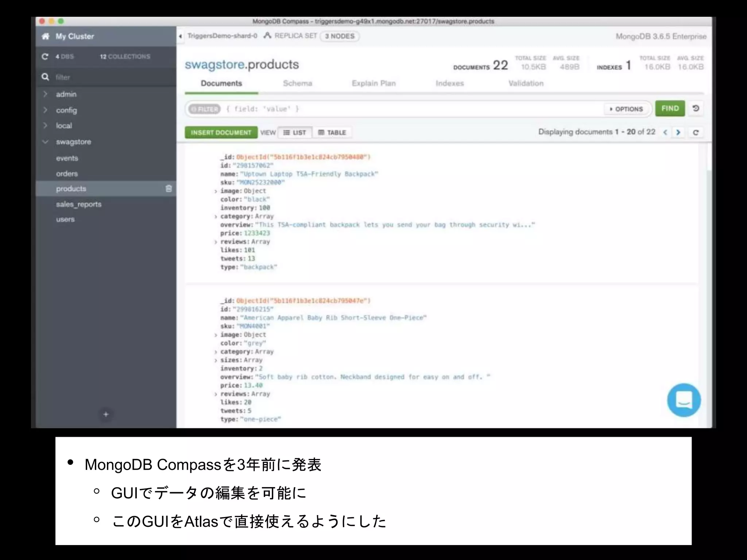
Task: Click the type value "backpack"
Action: click(x=259, y=267)
